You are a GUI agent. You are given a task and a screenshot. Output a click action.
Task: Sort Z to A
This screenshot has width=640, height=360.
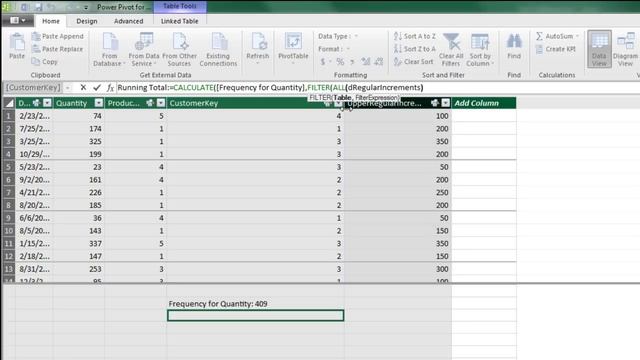(x=415, y=49)
